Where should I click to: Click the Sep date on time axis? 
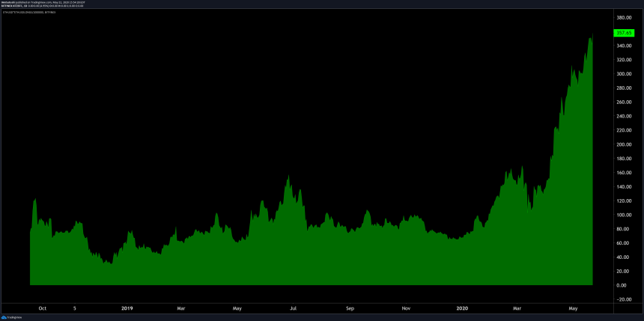[x=350, y=308]
